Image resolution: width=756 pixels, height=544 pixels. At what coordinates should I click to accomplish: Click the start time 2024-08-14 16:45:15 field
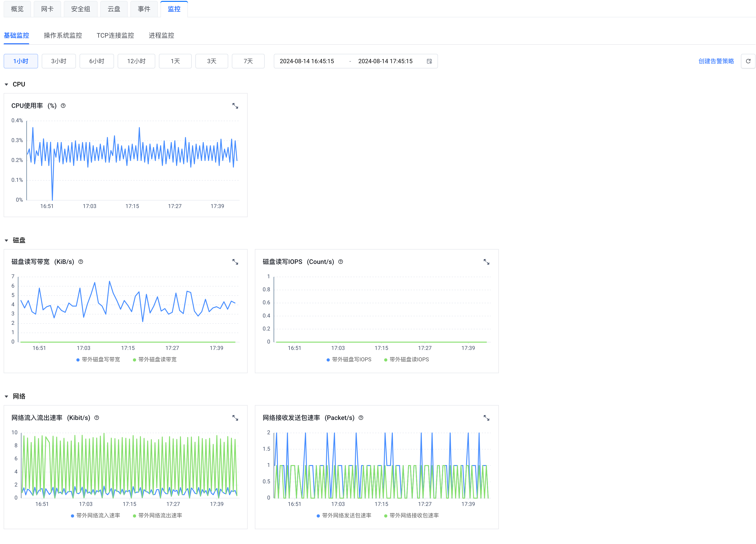[x=307, y=61]
